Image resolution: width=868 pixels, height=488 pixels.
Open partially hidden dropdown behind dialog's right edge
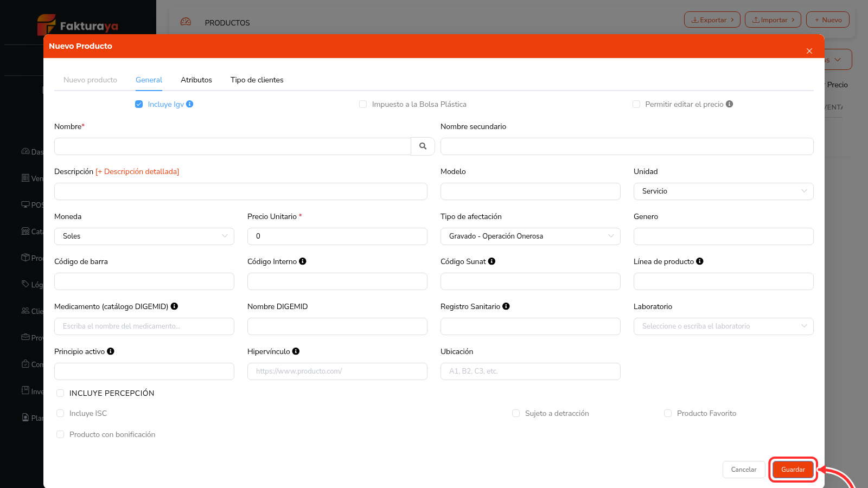click(x=838, y=60)
